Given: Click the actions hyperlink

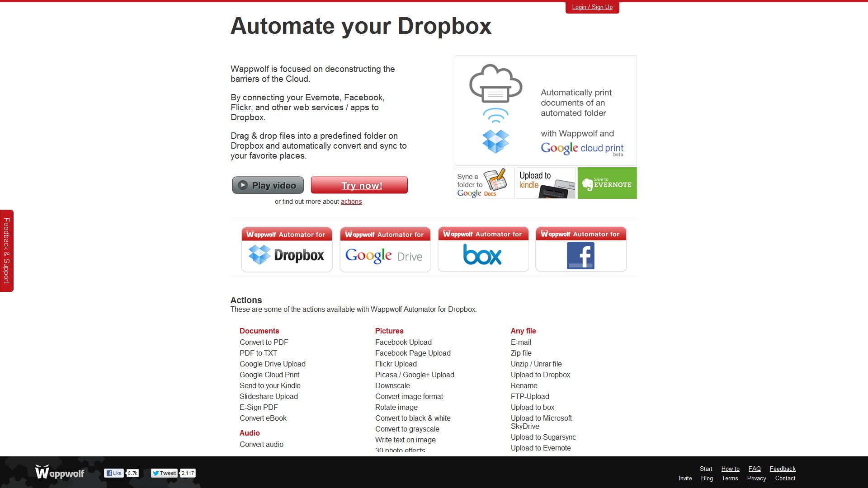Looking at the screenshot, I should (351, 202).
